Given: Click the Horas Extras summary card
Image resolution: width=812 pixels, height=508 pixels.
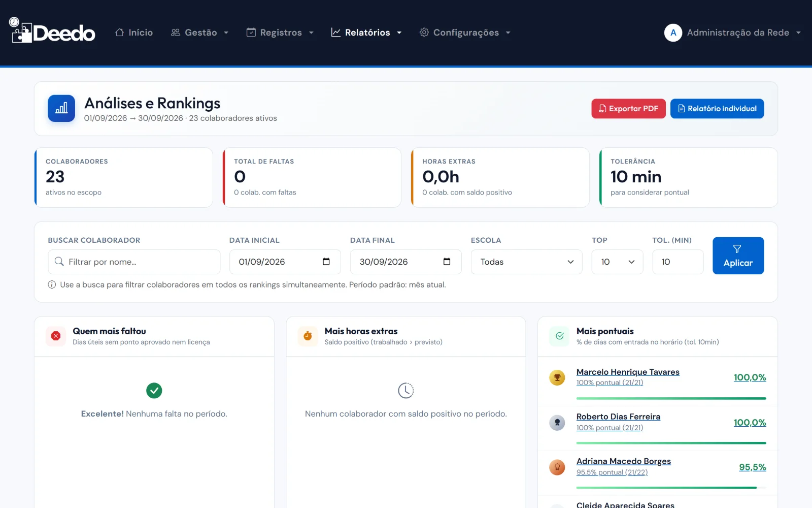Looking at the screenshot, I should 500,177.
